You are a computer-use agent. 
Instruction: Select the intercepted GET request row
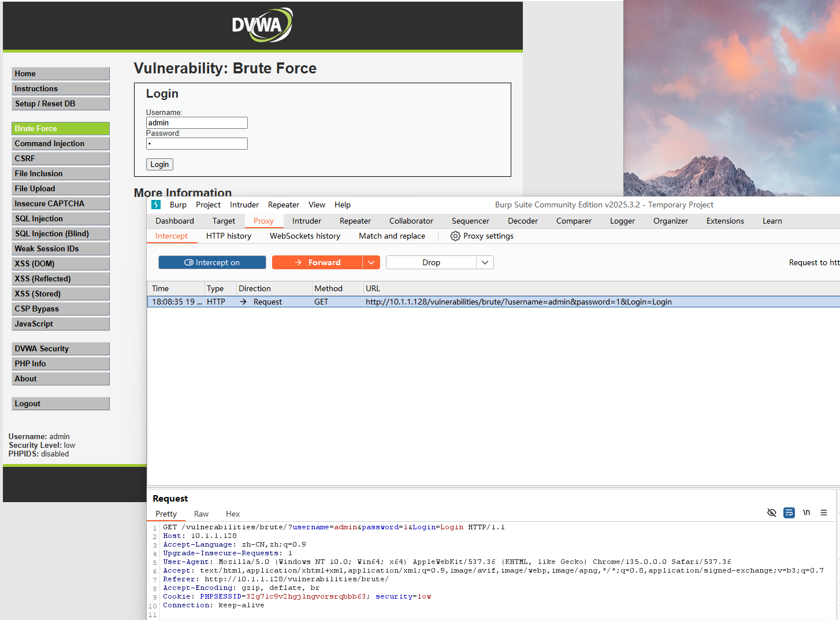coord(494,302)
